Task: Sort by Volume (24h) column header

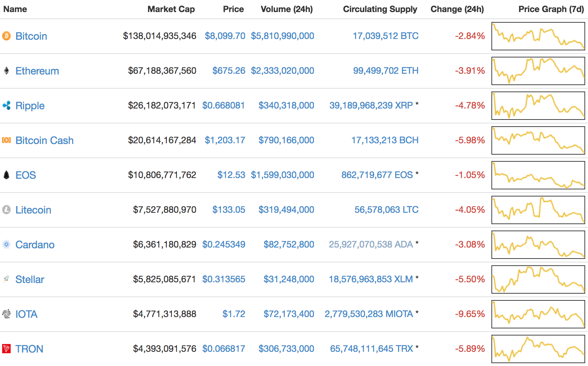Action: click(x=287, y=9)
